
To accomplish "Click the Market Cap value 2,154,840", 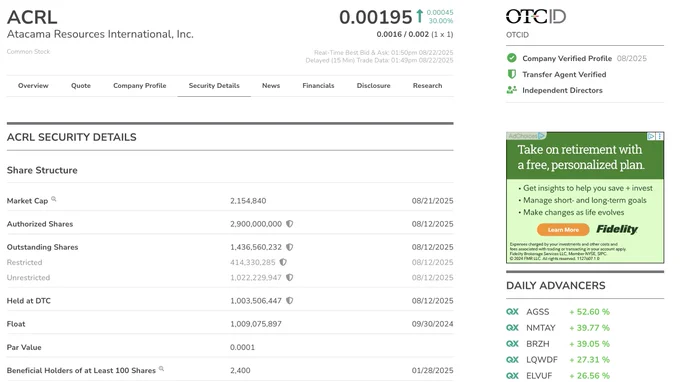I will [x=248, y=201].
